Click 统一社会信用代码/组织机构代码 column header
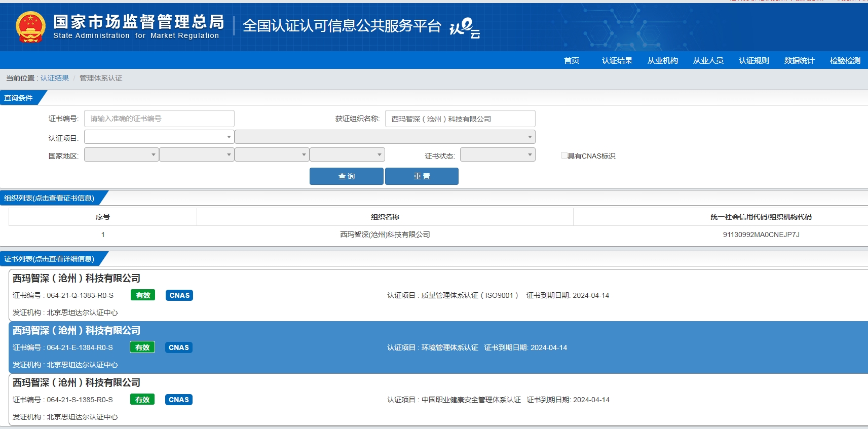Viewport: 868px width, 429px height. (x=761, y=217)
